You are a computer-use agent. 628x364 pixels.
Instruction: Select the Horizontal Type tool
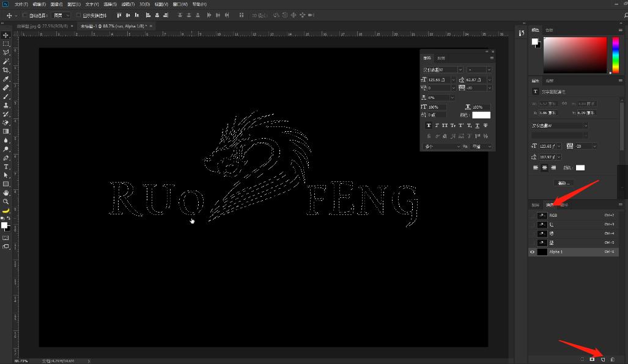(6, 167)
